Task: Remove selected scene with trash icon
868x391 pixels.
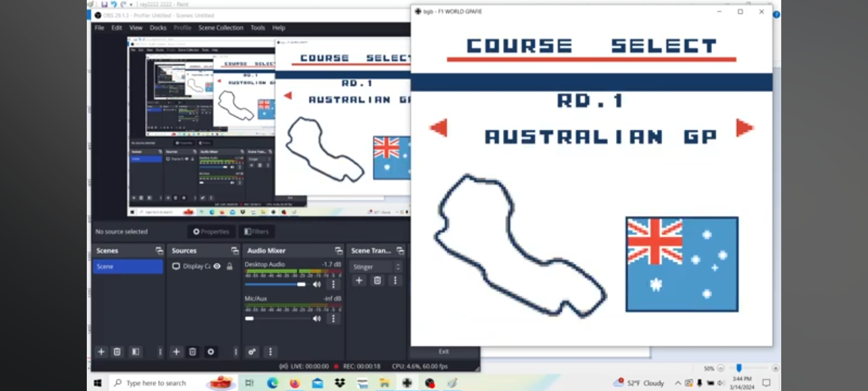Action: [117, 352]
